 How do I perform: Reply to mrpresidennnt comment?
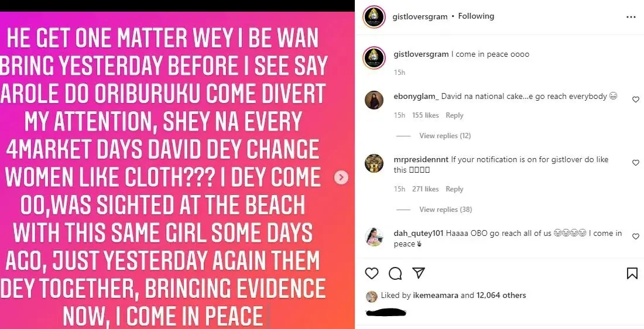click(454, 189)
